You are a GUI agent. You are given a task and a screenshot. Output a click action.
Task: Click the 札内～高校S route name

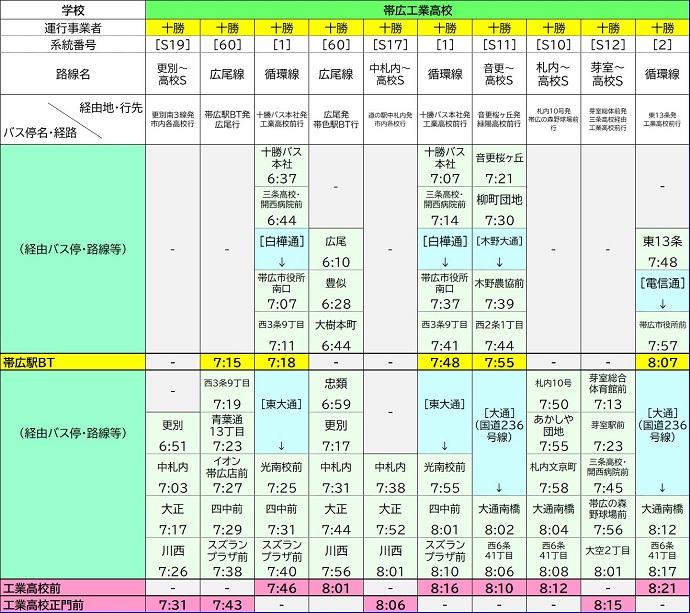[x=554, y=74]
